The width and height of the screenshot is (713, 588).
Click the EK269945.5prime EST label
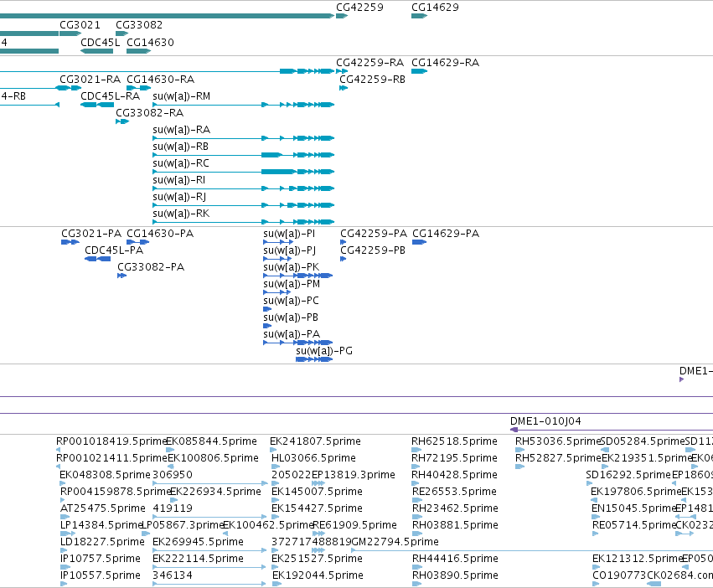[199, 542]
